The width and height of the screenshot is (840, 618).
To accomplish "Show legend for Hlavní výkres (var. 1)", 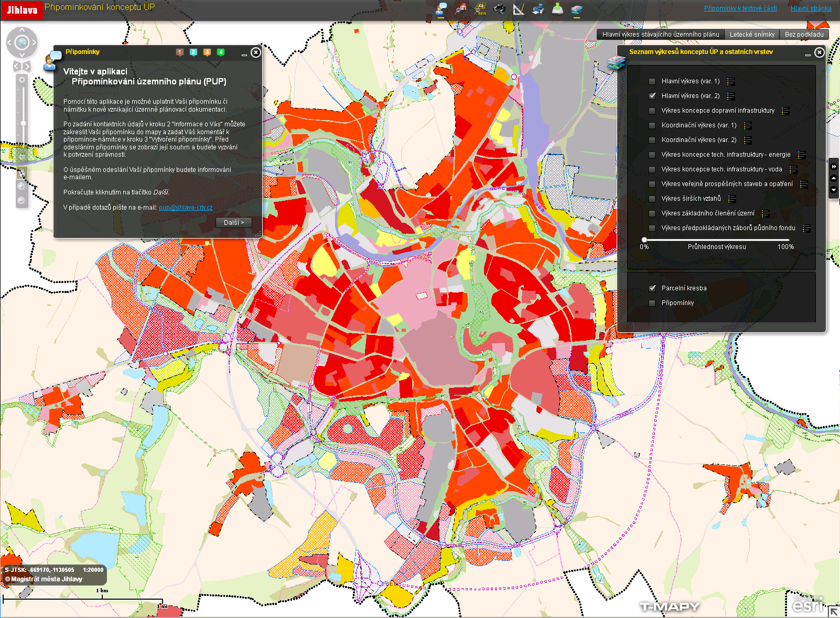I will 731,82.
